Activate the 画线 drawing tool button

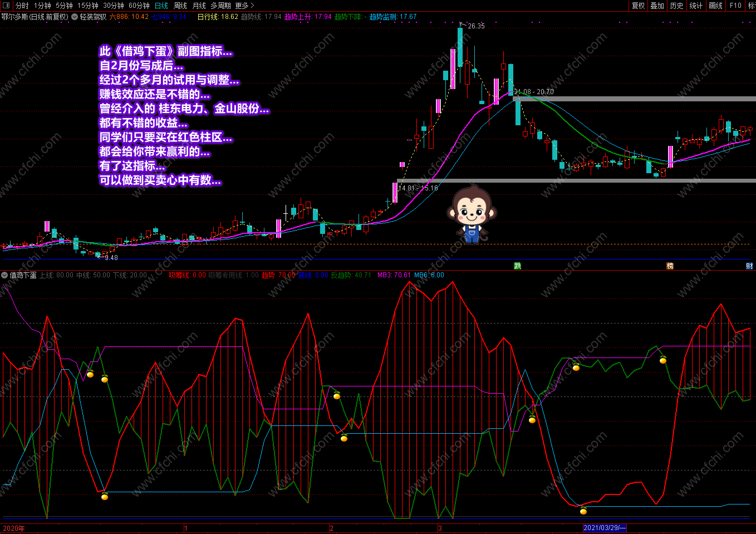point(716,6)
